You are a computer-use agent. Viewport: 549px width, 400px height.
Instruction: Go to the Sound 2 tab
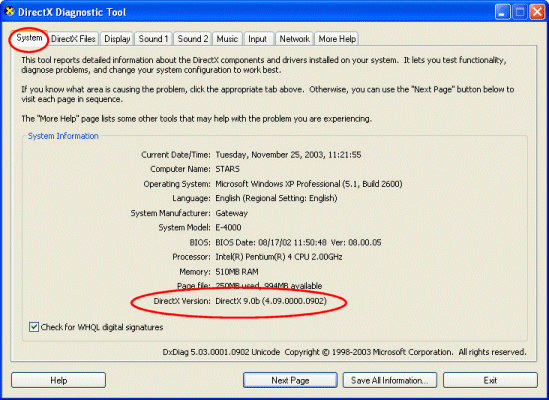193,39
